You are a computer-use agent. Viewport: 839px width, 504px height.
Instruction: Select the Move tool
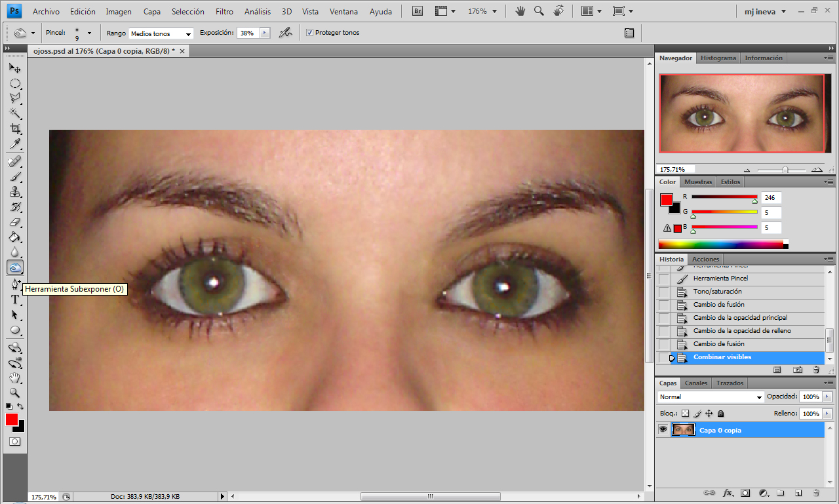pos(15,68)
